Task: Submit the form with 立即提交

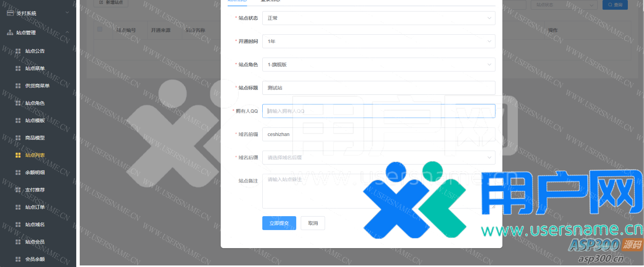Action: (279, 223)
